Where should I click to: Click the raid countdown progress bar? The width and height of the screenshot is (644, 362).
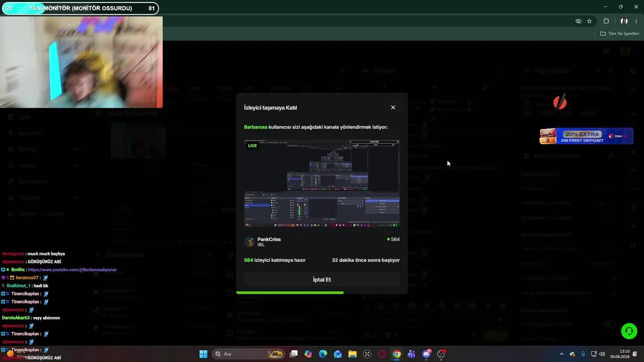click(322, 293)
